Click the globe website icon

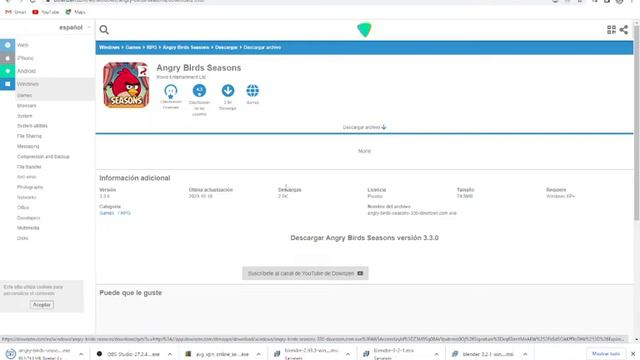[253, 91]
